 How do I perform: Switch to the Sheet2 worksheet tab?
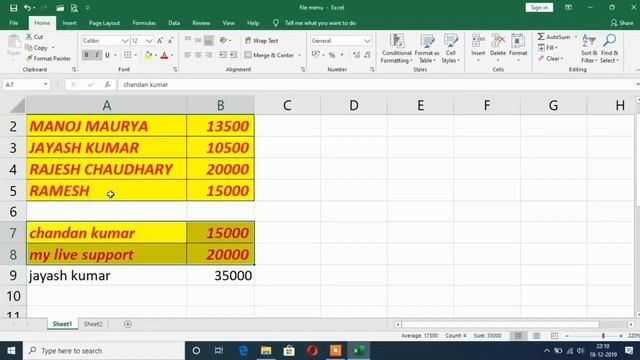(93, 324)
